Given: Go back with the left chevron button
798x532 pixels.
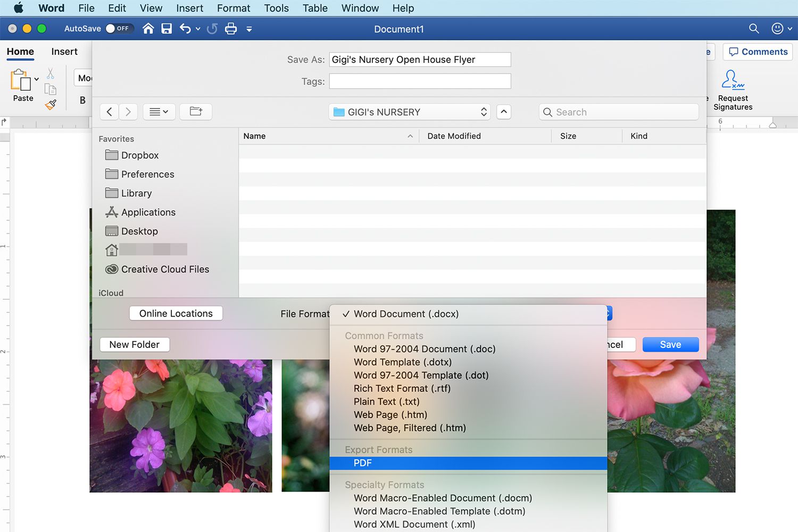Looking at the screenshot, I should pyautogui.click(x=109, y=112).
